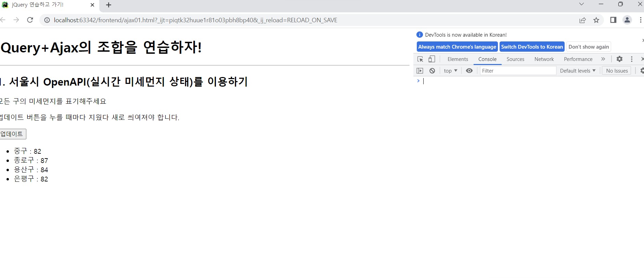Viewport: 644px width, 278px height.
Task: Click the 업데이트 button
Action: (13, 134)
